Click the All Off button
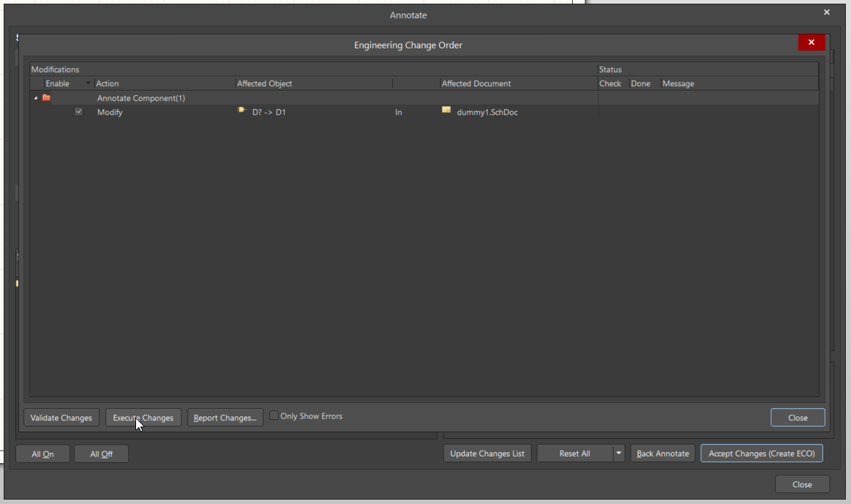851x504 pixels. point(101,454)
